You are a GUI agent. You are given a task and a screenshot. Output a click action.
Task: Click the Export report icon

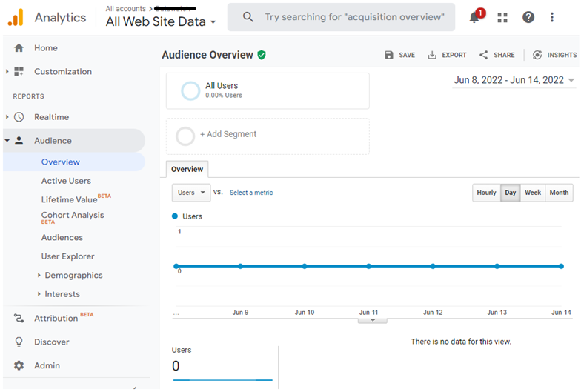pyautogui.click(x=432, y=55)
